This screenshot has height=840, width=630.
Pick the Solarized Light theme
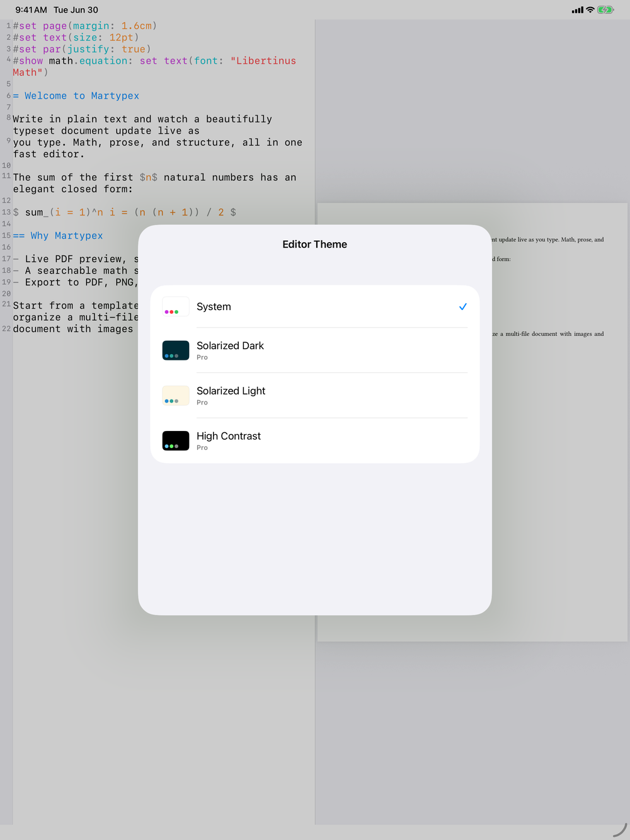click(x=315, y=396)
